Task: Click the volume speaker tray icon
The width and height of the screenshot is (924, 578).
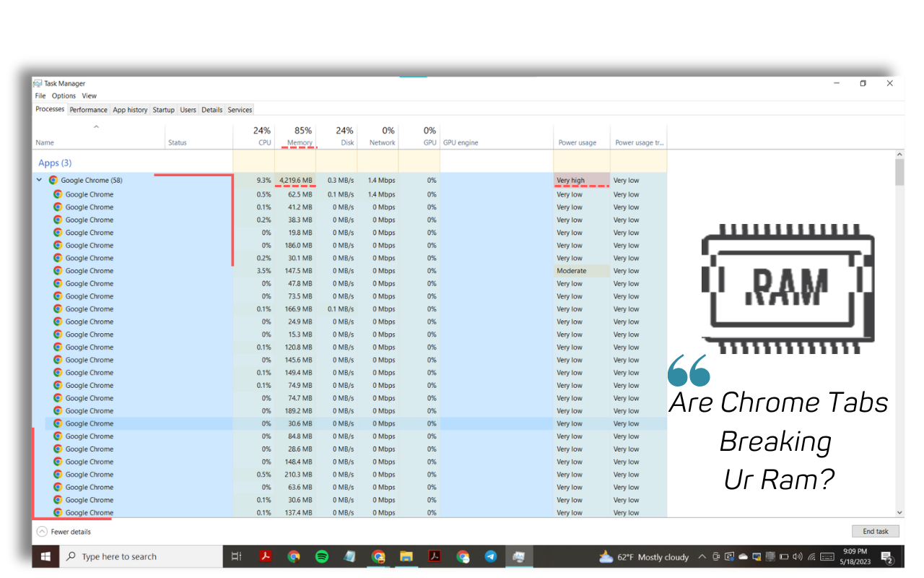Action: click(797, 557)
